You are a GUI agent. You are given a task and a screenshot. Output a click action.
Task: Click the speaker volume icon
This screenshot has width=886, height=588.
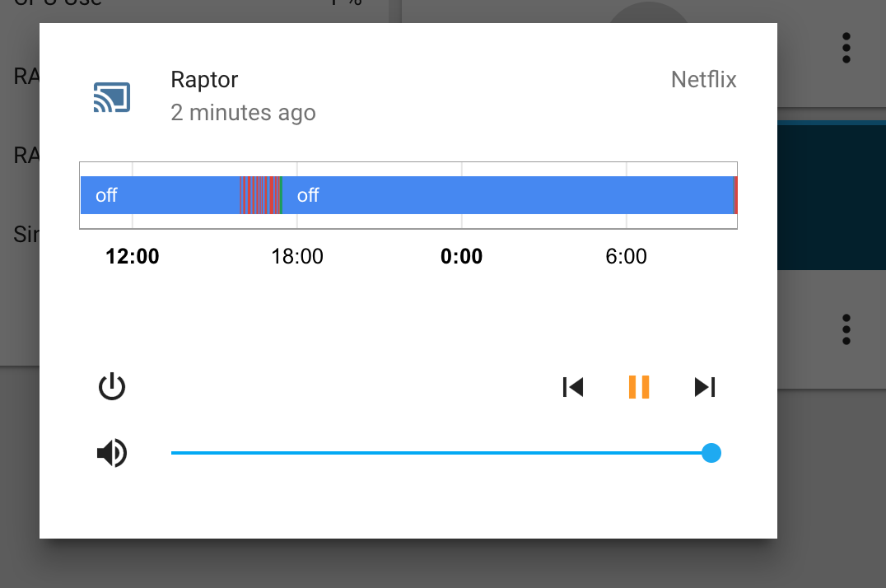coord(112,452)
